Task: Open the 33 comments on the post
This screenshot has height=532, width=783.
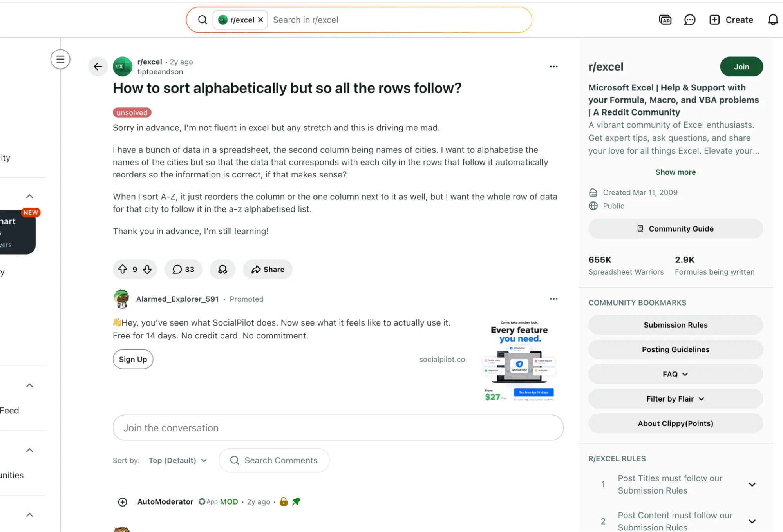Action: pos(183,270)
